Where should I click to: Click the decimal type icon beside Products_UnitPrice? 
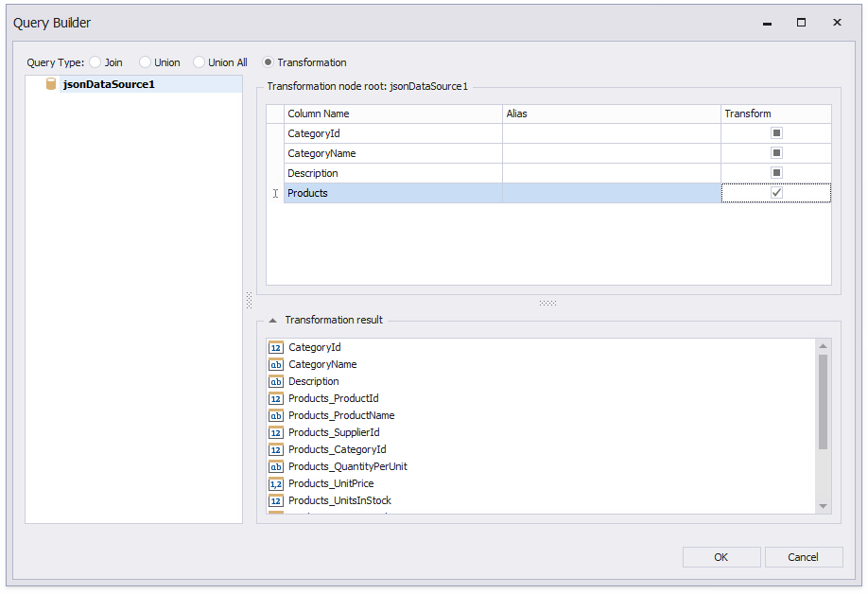point(275,483)
